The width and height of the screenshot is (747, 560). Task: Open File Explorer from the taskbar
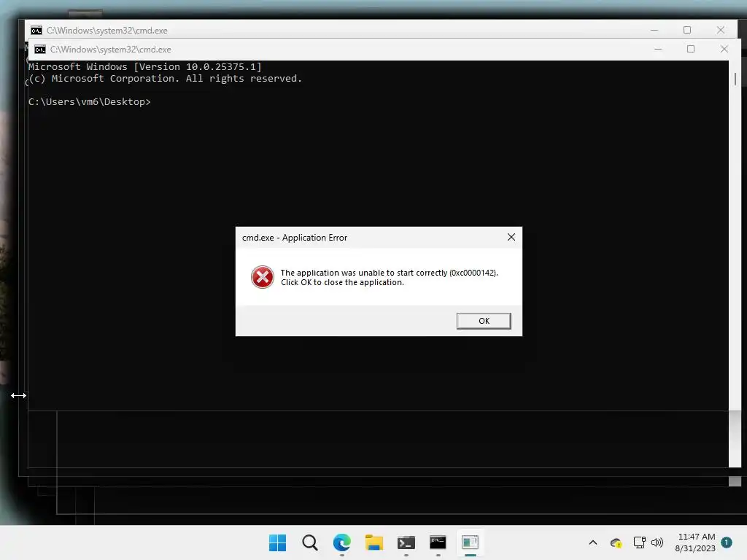pos(374,542)
